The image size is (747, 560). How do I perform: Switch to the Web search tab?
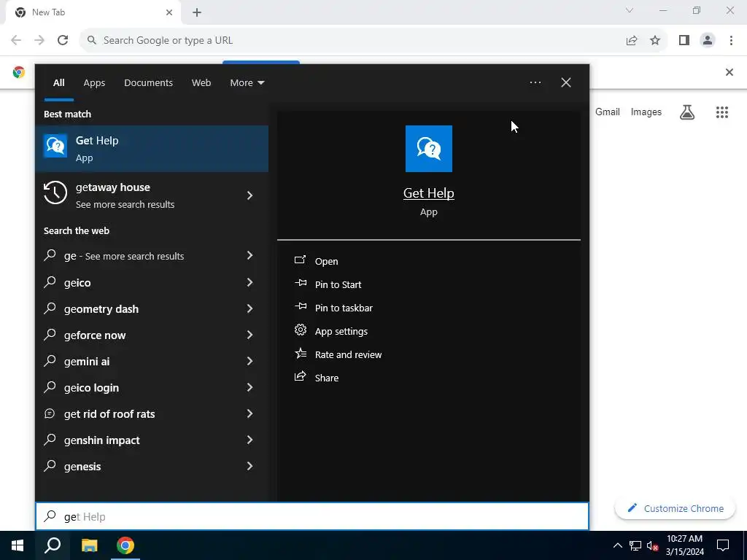click(x=201, y=83)
